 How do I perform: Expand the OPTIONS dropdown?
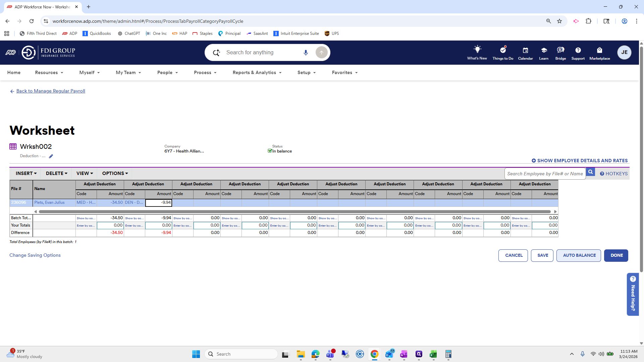115,173
